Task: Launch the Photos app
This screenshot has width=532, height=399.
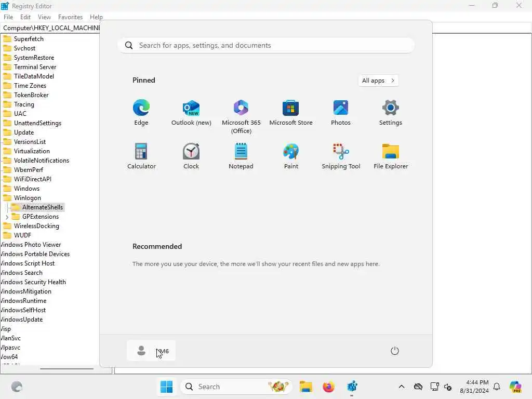Action: (341, 112)
